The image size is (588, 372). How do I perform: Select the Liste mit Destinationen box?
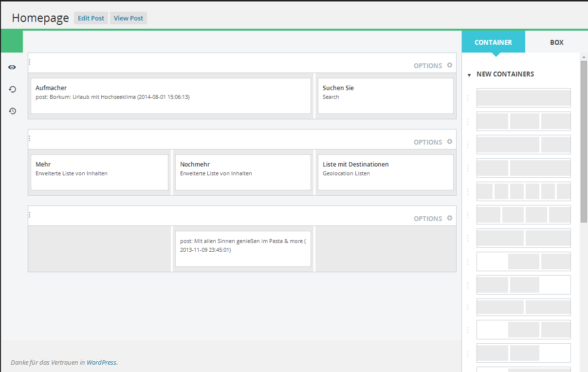[386, 172]
